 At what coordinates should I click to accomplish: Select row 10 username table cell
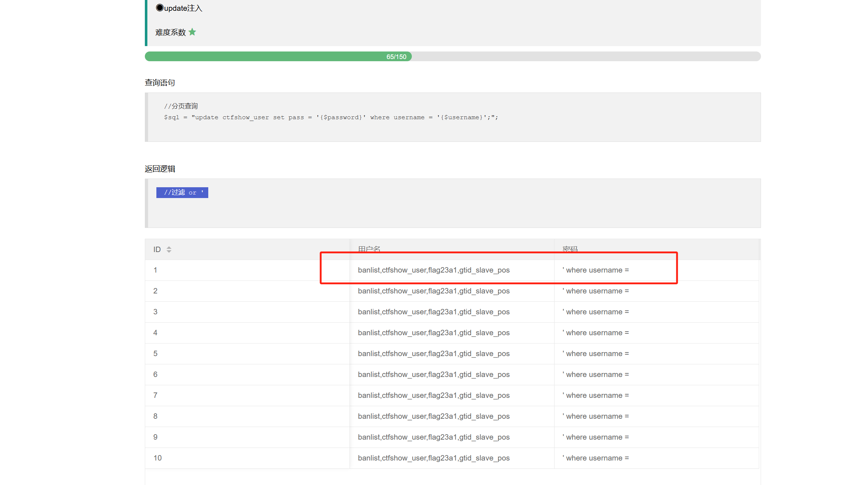coord(433,458)
